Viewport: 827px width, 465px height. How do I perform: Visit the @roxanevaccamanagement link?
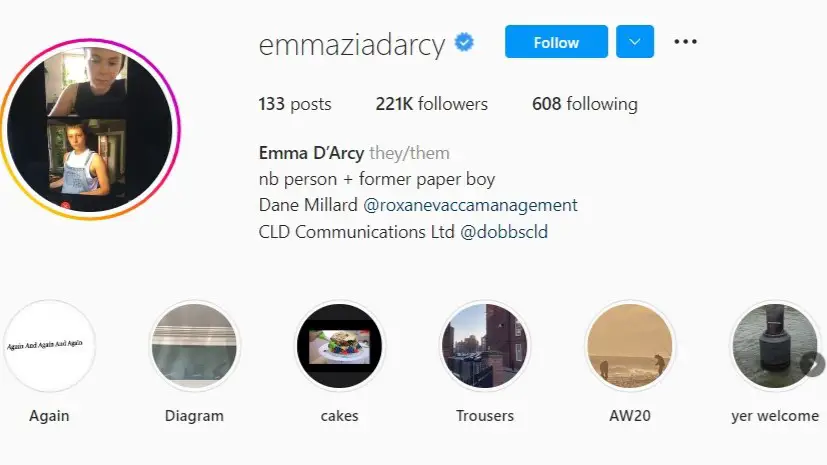pos(470,205)
